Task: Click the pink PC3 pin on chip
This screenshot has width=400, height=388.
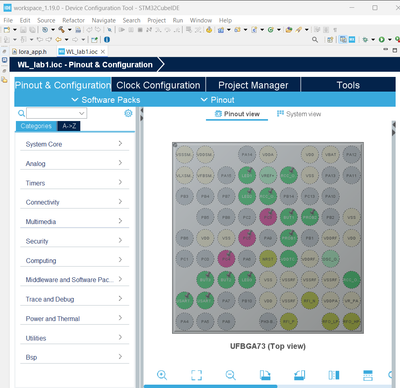Action: [268, 217]
